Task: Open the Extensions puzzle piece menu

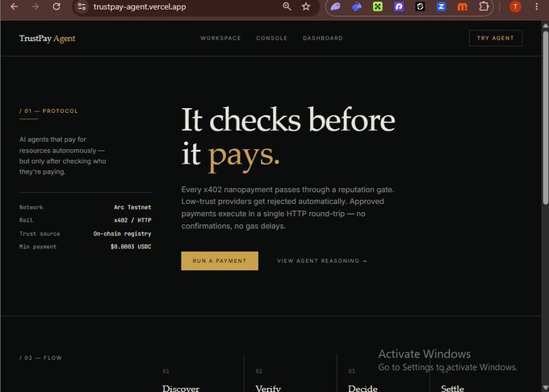Action: [x=484, y=6]
